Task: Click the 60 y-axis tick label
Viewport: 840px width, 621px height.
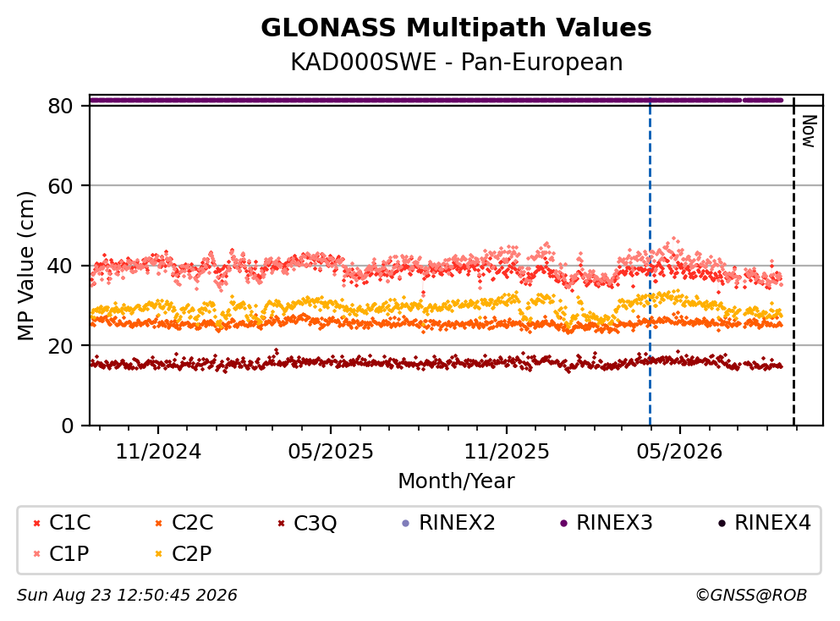Action: (61, 186)
